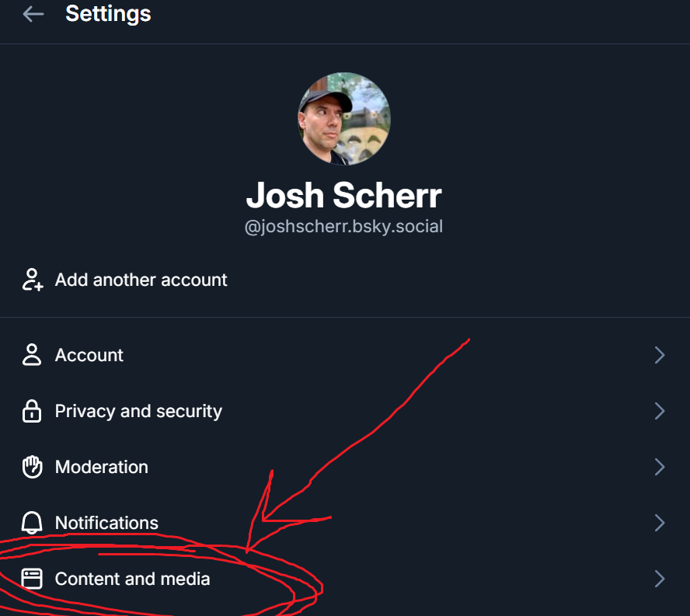This screenshot has width=690, height=616.
Task: Click the @joshscherr.bsky.social handle
Action: (343, 228)
